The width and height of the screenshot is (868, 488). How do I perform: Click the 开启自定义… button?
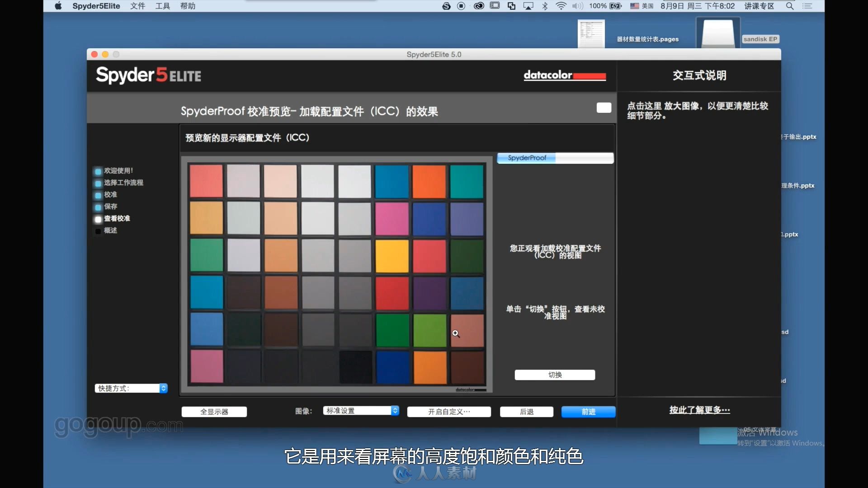click(x=449, y=412)
